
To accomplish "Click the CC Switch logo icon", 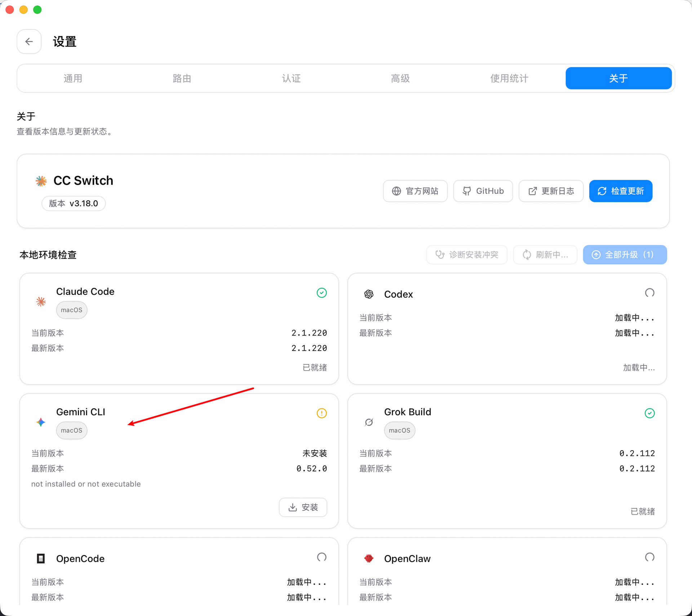I will (41, 181).
